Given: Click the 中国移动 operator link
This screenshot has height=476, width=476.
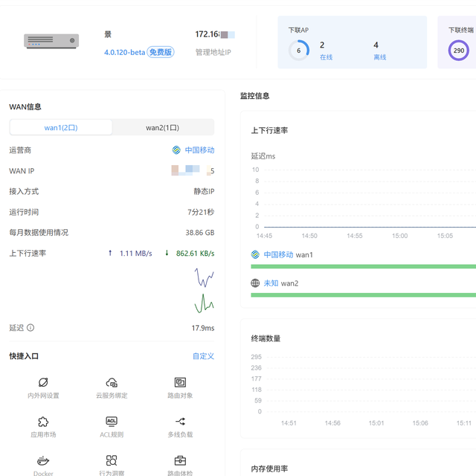Looking at the screenshot, I should tap(199, 150).
